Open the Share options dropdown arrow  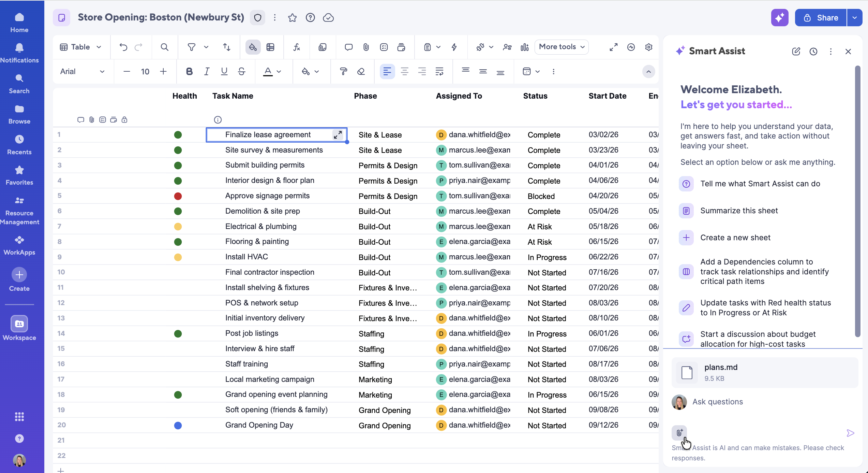855,18
